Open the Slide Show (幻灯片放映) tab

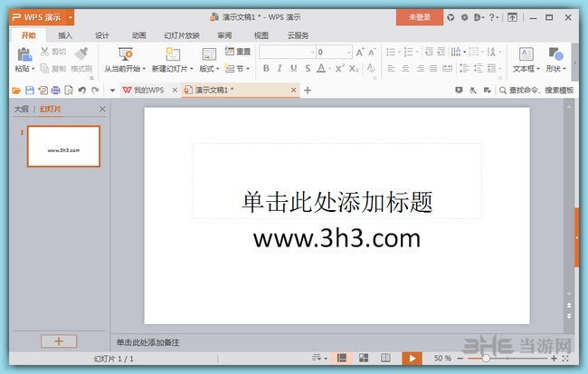[x=182, y=35]
